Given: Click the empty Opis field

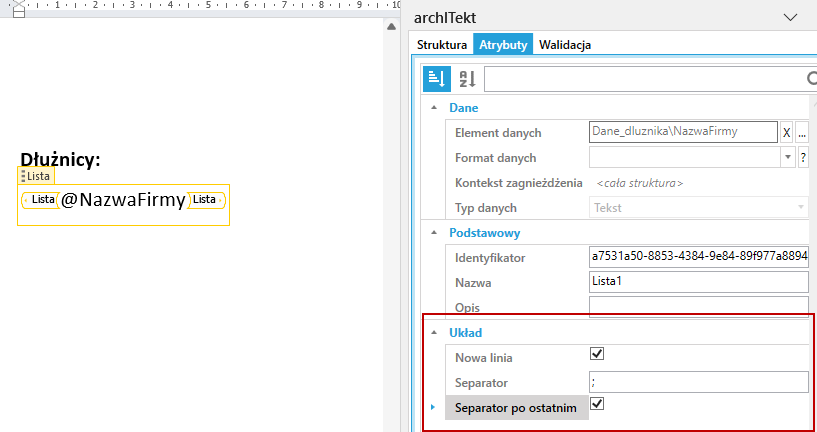Looking at the screenshot, I should click(x=699, y=306).
